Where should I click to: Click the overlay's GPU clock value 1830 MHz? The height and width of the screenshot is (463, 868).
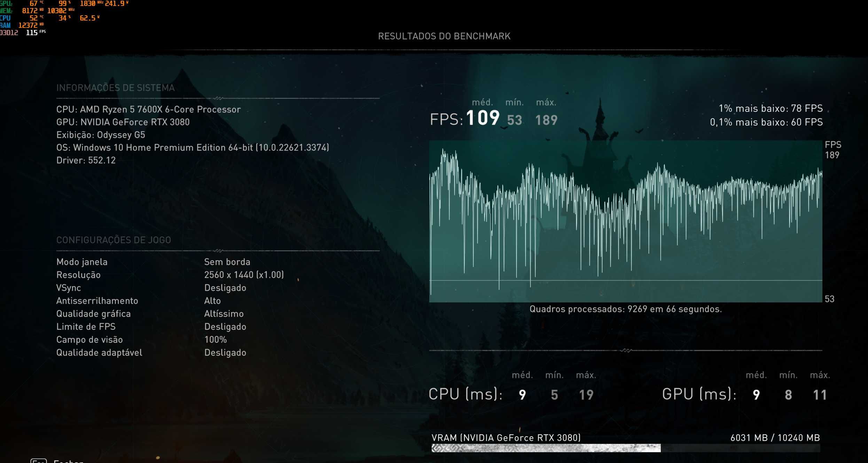click(x=91, y=3)
